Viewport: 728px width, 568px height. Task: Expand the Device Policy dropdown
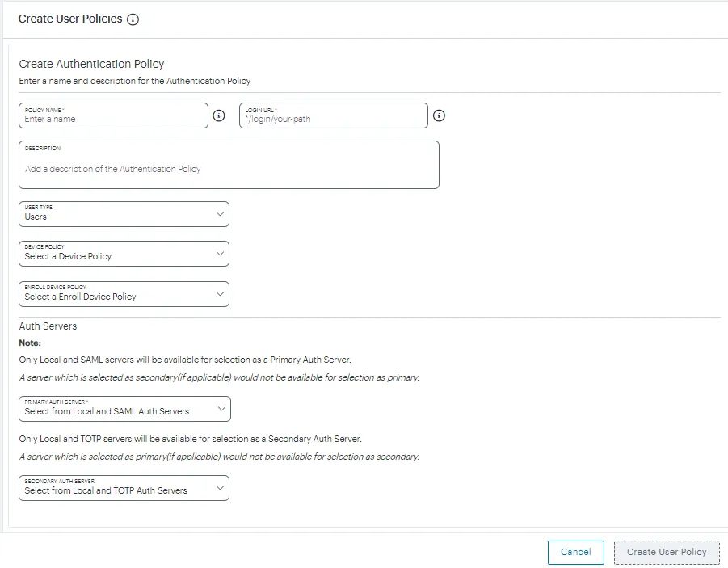[x=124, y=254]
